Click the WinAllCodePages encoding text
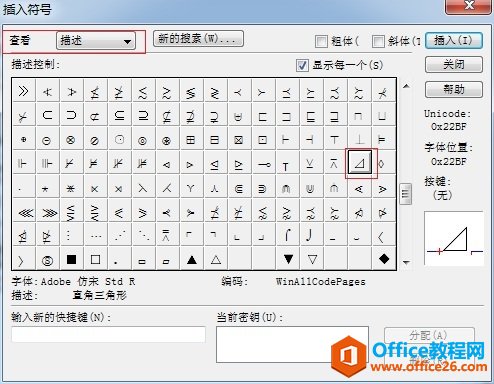The width and height of the screenshot is (494, 384). click(320, 282)
